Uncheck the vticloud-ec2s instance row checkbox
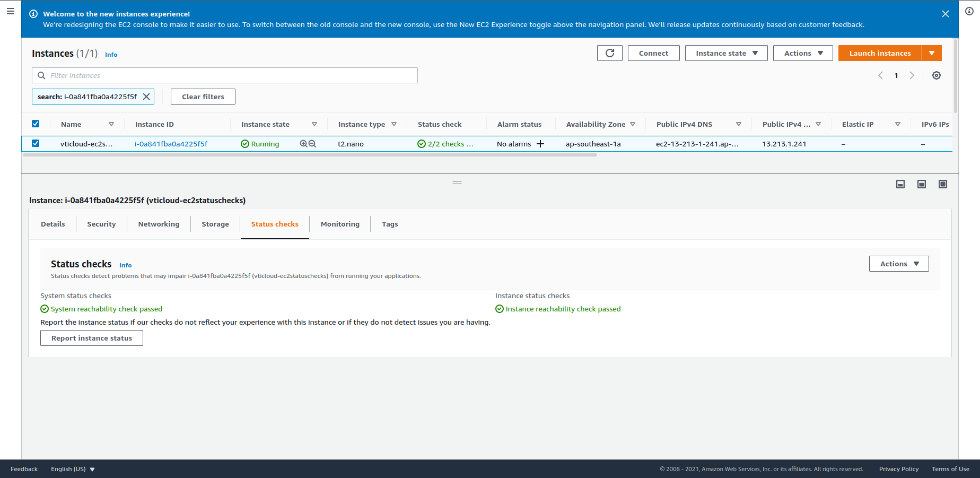 coord(36,143)
